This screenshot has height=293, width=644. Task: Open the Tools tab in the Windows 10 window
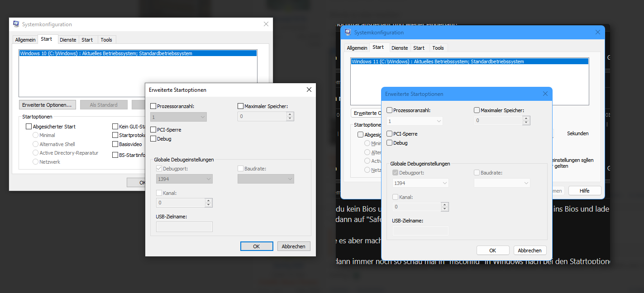point(106,40)
